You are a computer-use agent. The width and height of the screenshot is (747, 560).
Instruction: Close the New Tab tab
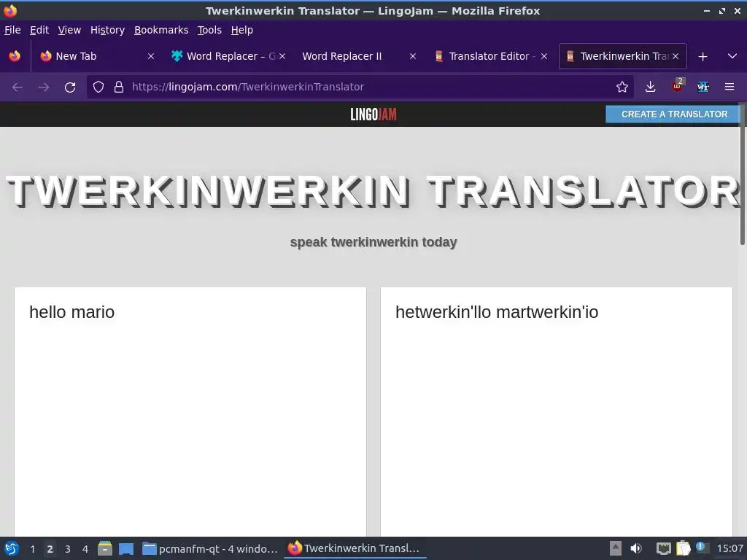150,56
